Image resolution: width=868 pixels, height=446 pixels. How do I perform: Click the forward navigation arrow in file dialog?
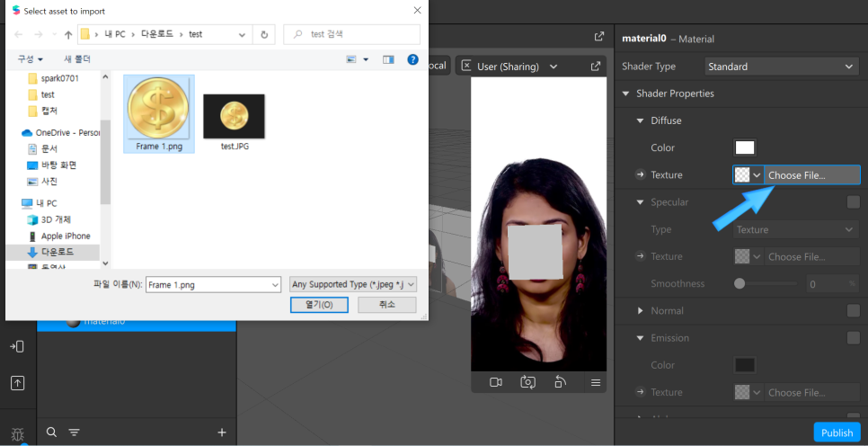tap(39, 34)
